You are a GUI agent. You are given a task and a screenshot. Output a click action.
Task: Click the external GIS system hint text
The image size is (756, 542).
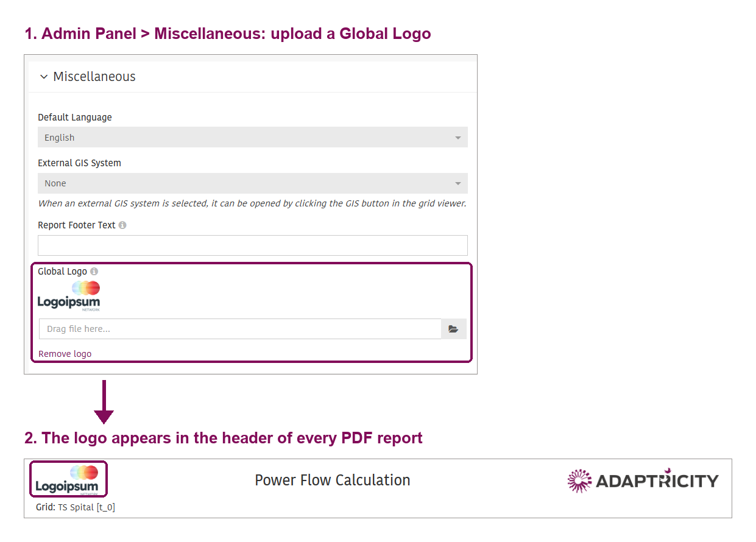[252, 203]
